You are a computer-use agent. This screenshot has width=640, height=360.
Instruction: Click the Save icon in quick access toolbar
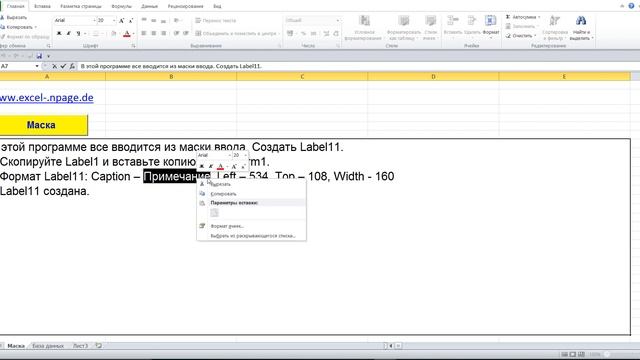coord(39,56)
